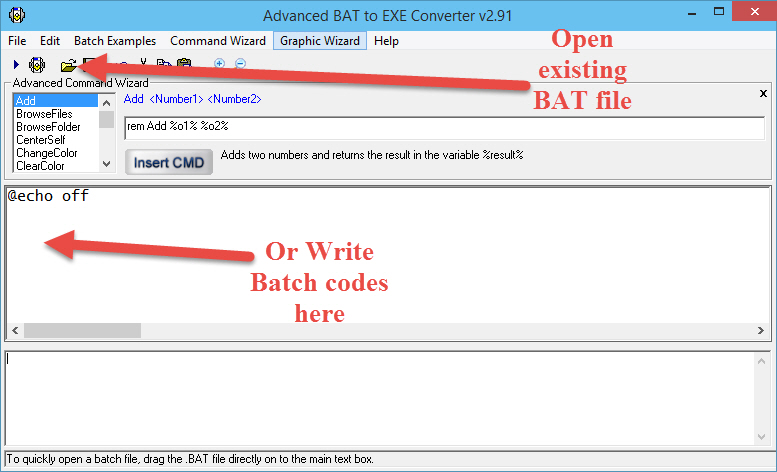This screenshot has height=472, width=777.
Task: Minimize the converter window
Action: (692, 12)
